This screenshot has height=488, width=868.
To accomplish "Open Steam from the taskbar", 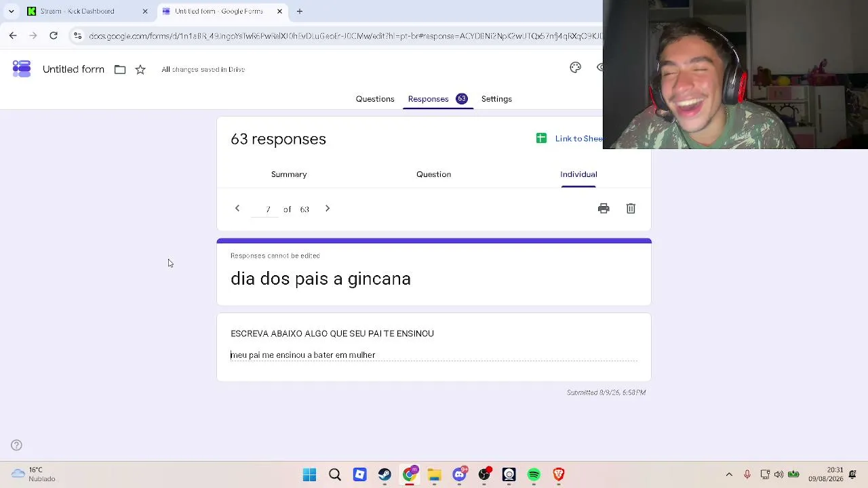I will tap(384, 474).
